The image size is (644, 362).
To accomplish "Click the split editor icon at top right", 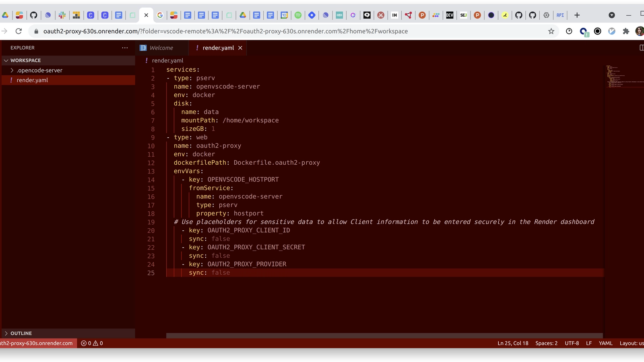I will pyautogui.click(x=641, y=48).
